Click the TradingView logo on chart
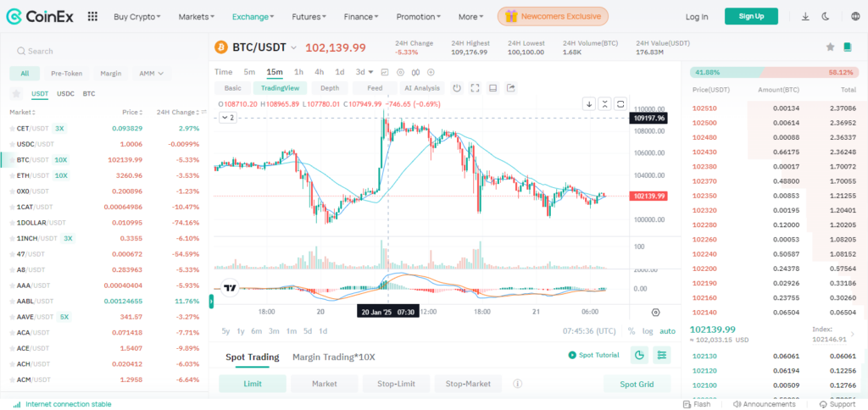Screen dimensions: 868x410 [x=230, y=288]
